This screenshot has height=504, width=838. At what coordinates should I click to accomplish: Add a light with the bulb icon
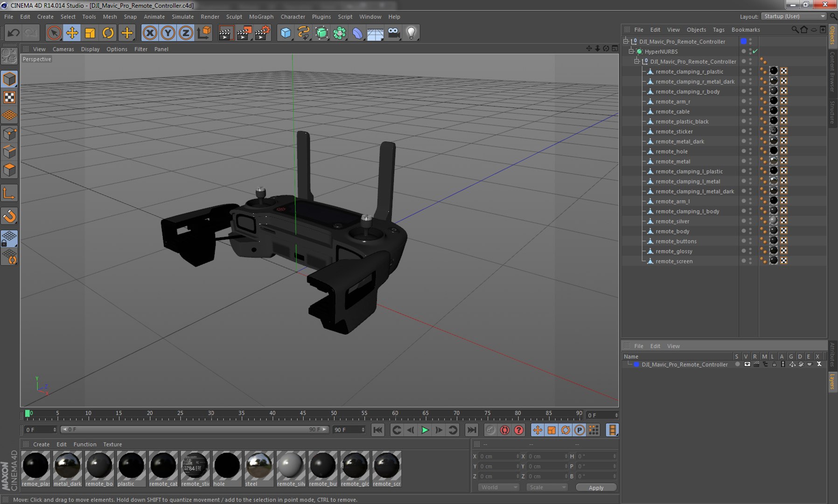[x=412, y=33]
